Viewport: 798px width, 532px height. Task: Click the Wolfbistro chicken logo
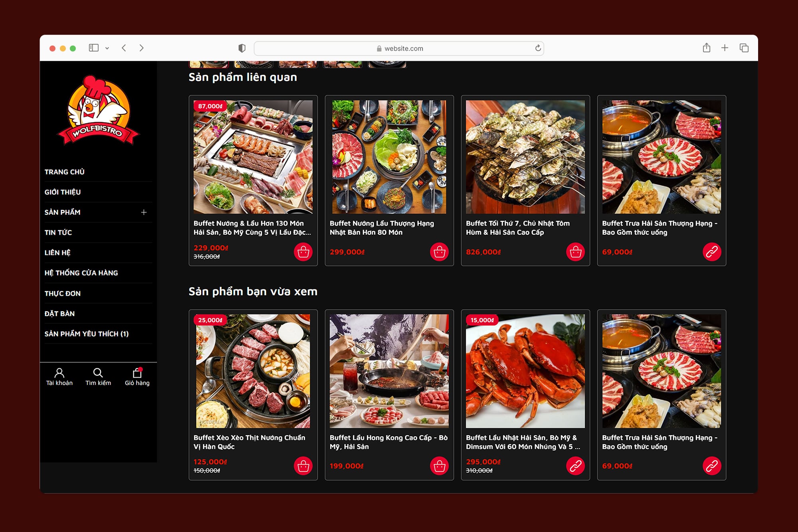(98, 111)
